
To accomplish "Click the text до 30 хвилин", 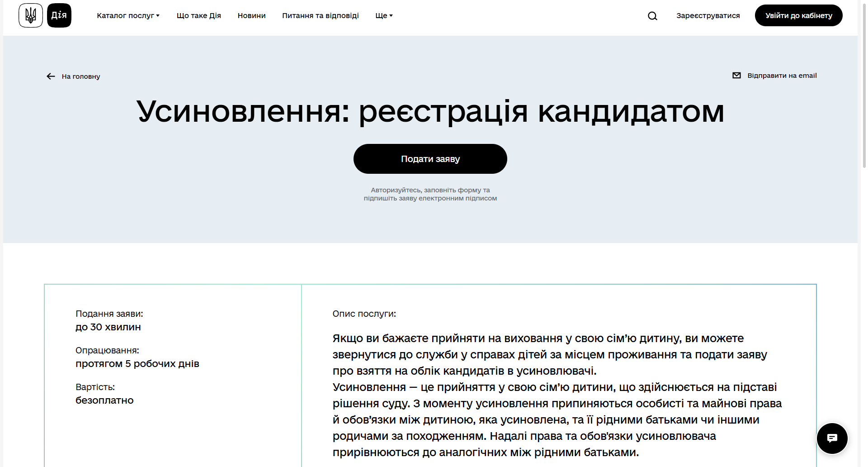I will coord(108,327).
